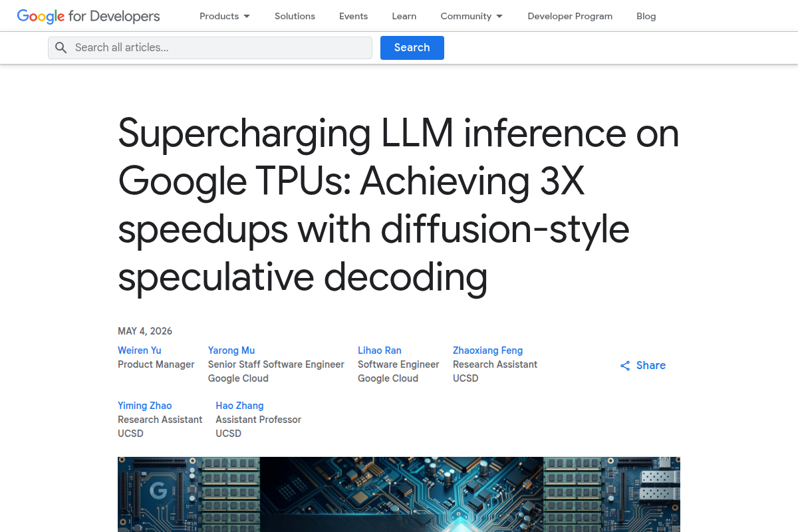798x532 pixels.
Task: Focus the Search all articles field
Action: [210, 48]
